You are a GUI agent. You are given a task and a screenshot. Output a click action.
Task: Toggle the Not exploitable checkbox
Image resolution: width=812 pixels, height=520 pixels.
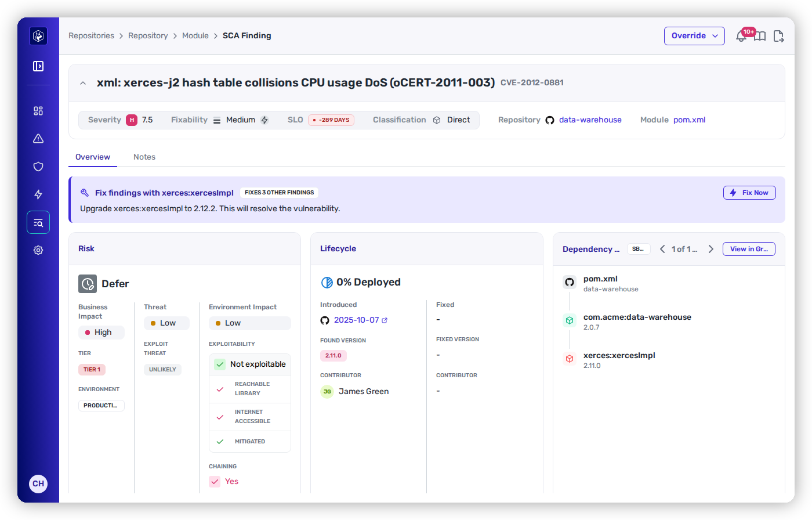[220, 364]
